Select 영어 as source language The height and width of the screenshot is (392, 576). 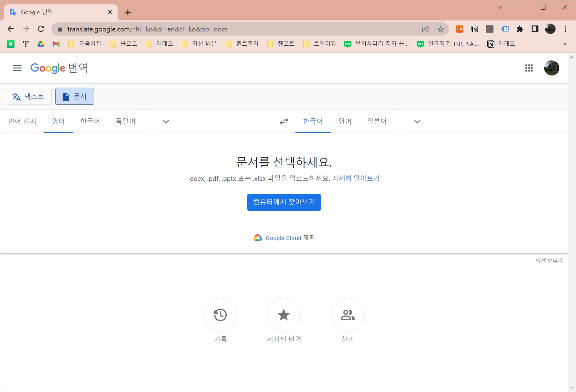(x=58, y=121)
